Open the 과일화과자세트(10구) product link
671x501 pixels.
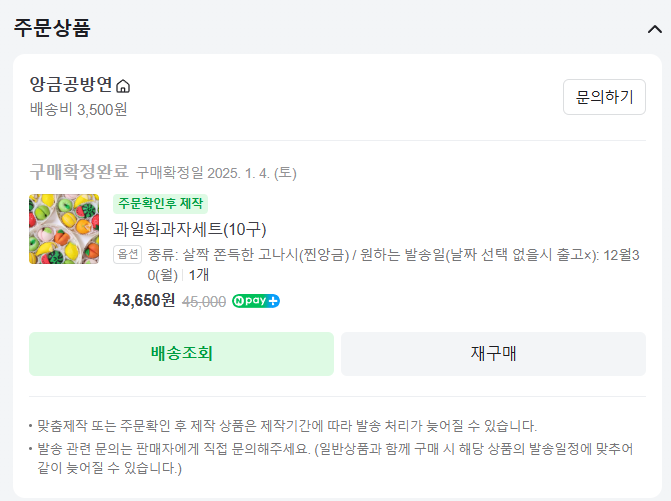click(190, 228)
